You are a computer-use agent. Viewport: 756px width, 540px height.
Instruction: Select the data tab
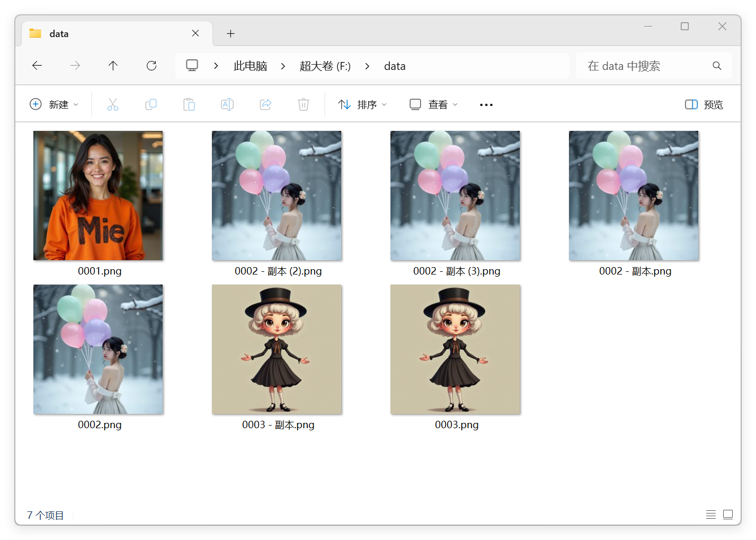[117, 33]
